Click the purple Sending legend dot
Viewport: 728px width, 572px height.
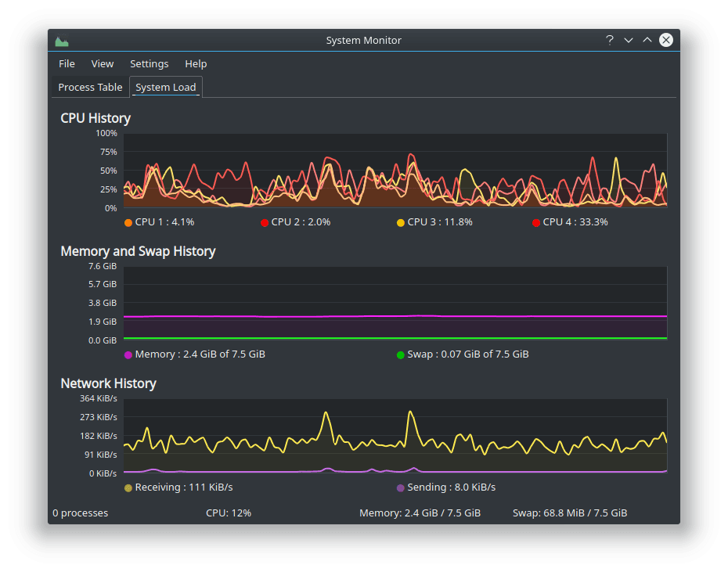click(401, 487)
